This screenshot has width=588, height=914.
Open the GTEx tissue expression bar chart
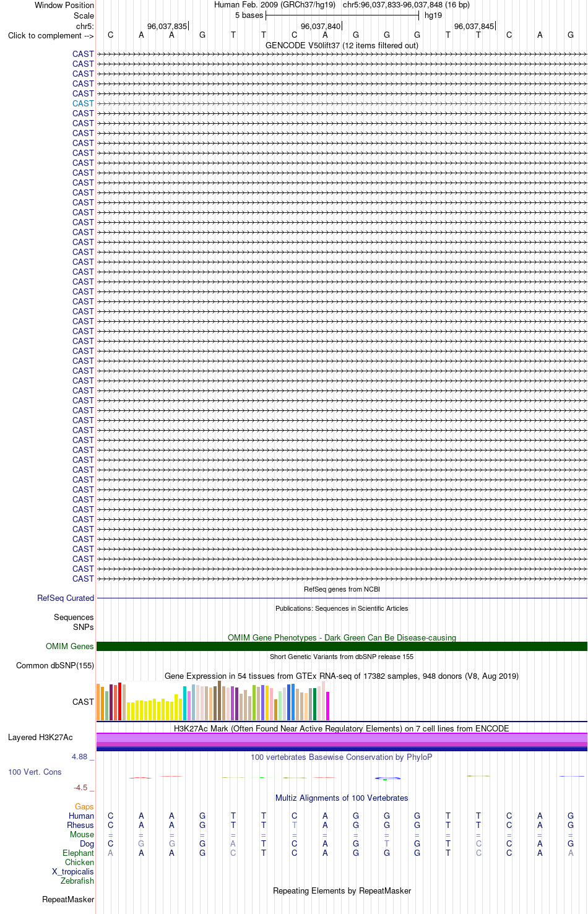(213, 701)
